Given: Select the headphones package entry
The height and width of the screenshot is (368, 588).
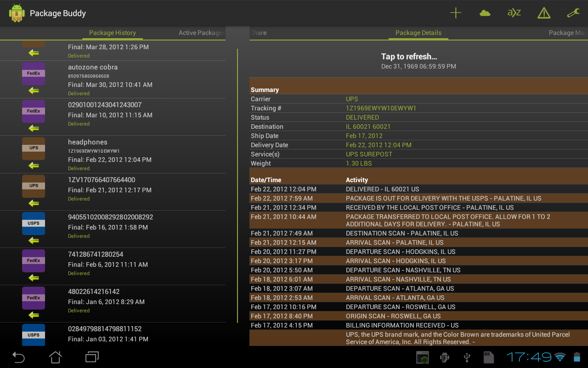Looking at the screenshot, I should tap(113, 155).
